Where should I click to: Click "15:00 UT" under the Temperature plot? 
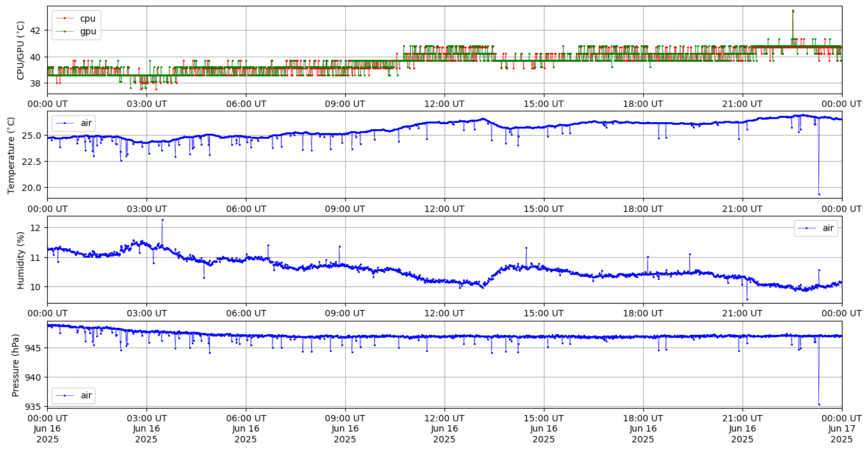(x=544, y=208)
